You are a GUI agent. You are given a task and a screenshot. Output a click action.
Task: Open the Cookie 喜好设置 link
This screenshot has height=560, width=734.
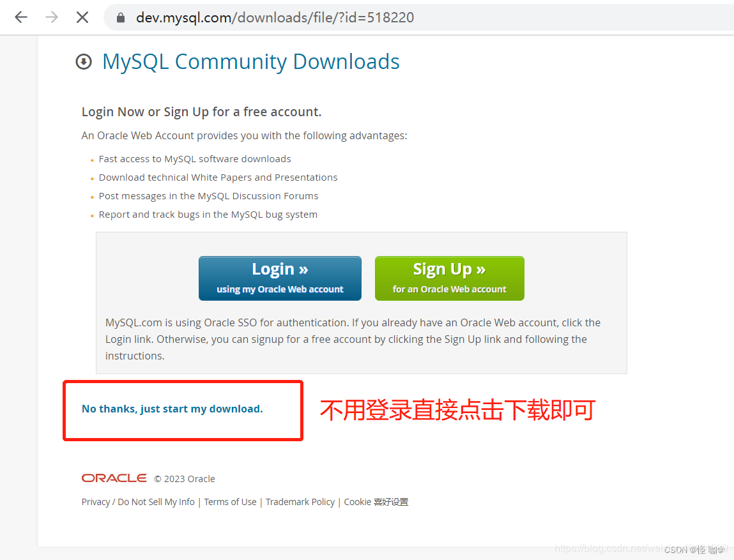pos(376,502)
